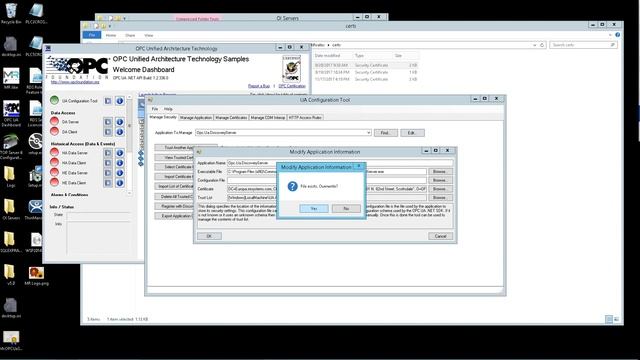Open Help menu in UA Configuration Tool
640x360 pixels.
pyautogui.click(x=168, y=109)
